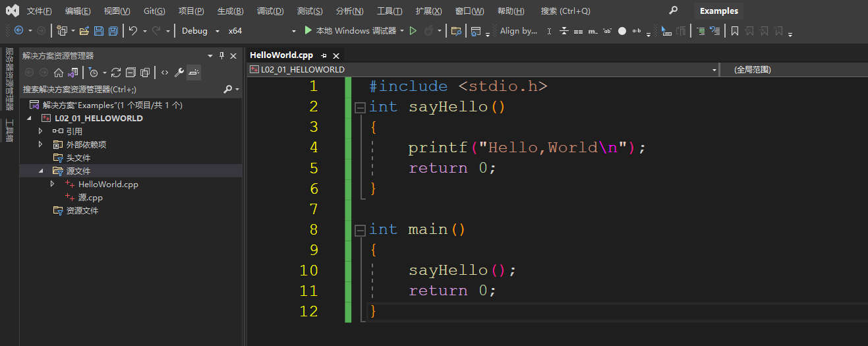
Task: Expand the 引用 references node
Action: (41, 131)
